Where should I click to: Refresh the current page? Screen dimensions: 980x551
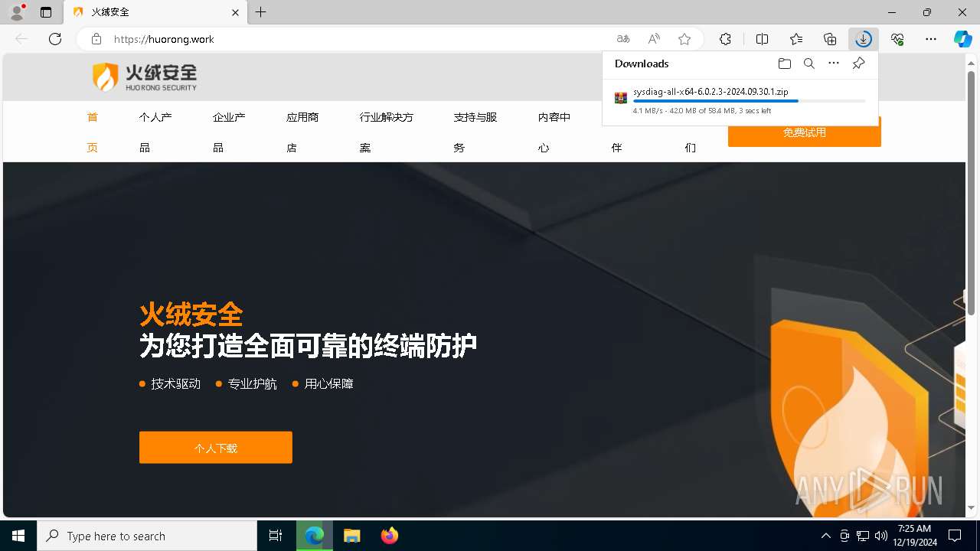coord(55,39)
